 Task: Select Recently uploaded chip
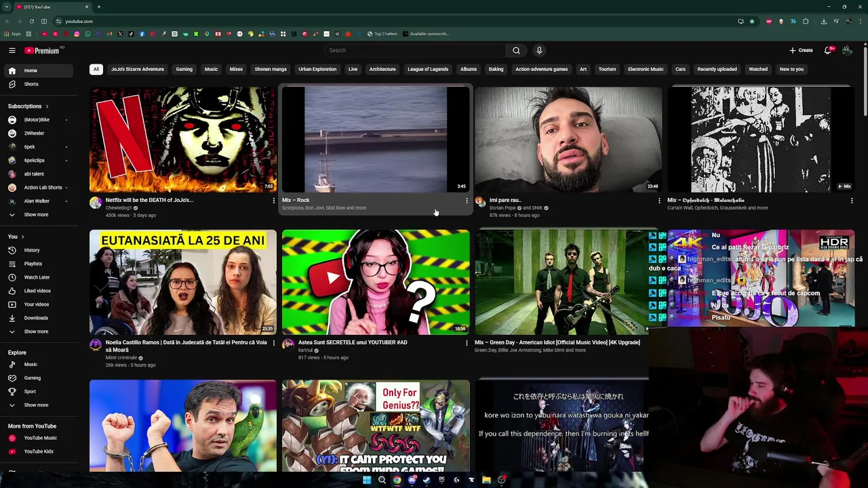(x=717, y=69)
